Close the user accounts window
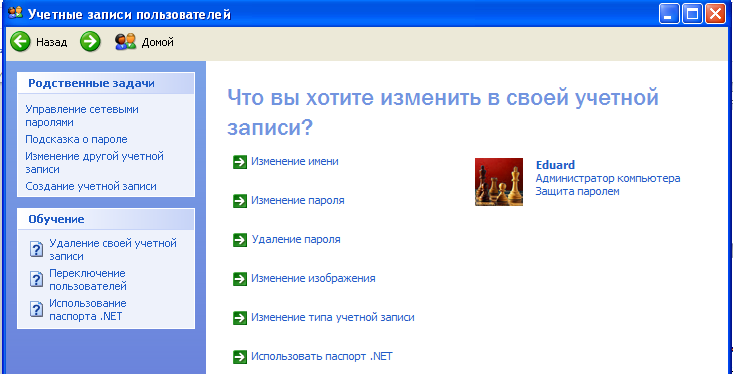The image size is (733, 374). click(715, 14)
